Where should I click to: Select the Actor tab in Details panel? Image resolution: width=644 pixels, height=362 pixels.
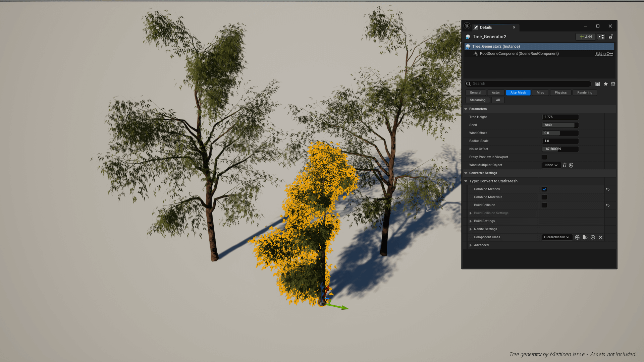(496, 93)
